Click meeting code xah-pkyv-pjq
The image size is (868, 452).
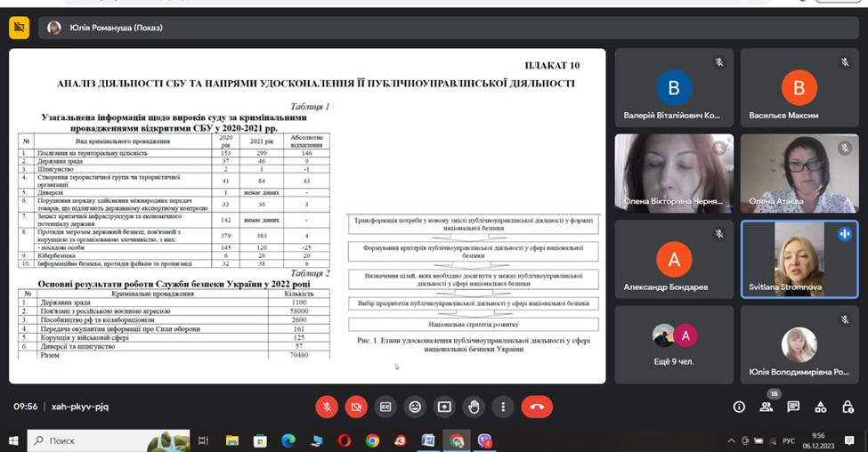pyautogui.click(x=80, y=407)
